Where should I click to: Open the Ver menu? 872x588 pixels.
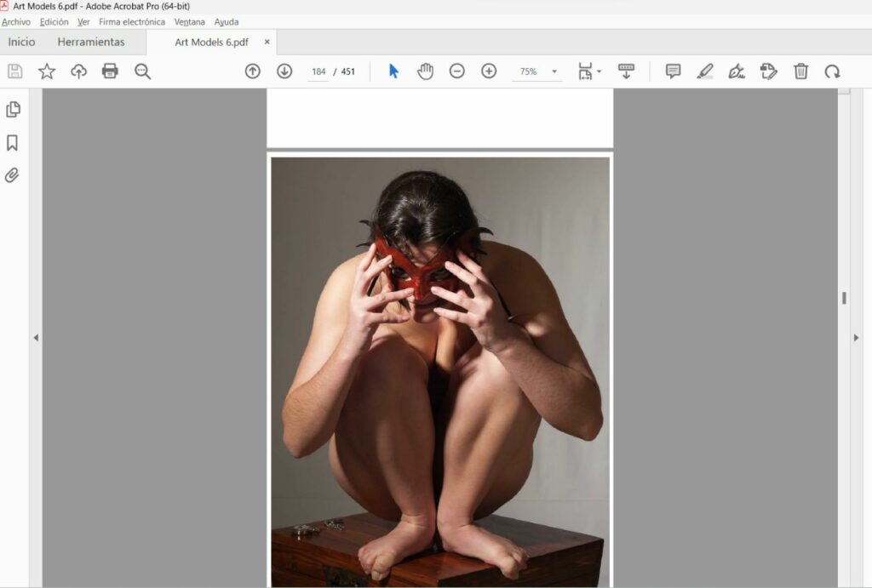83,21
